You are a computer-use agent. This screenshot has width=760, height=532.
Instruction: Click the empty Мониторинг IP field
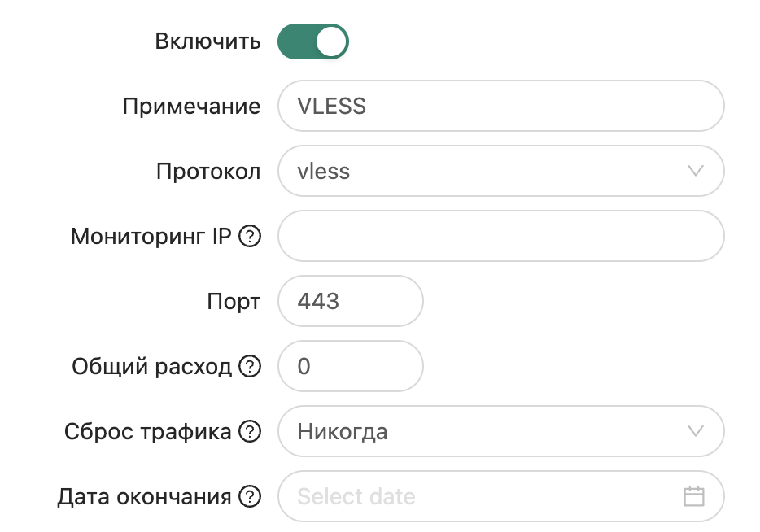point(501,236)
